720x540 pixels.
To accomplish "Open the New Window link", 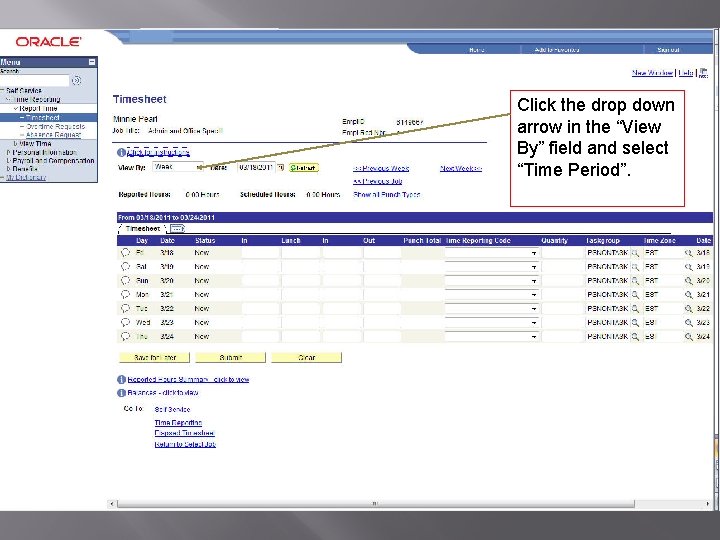I will click(652, 73).
